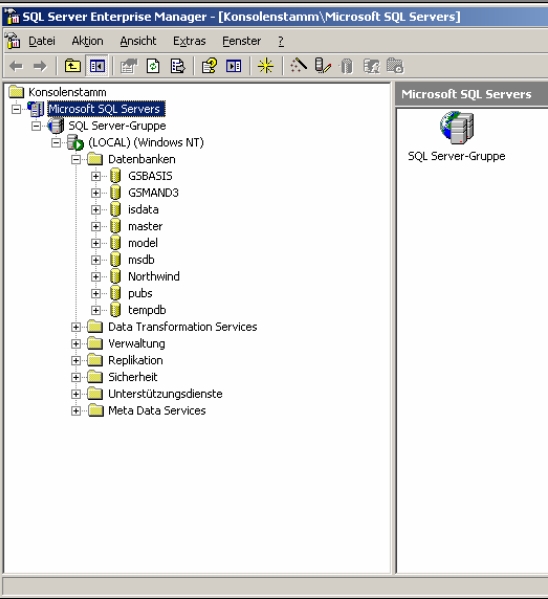Screen dimensions: 548x599
Task: Click the database with pencil toolbar icon
Action: 323,66
